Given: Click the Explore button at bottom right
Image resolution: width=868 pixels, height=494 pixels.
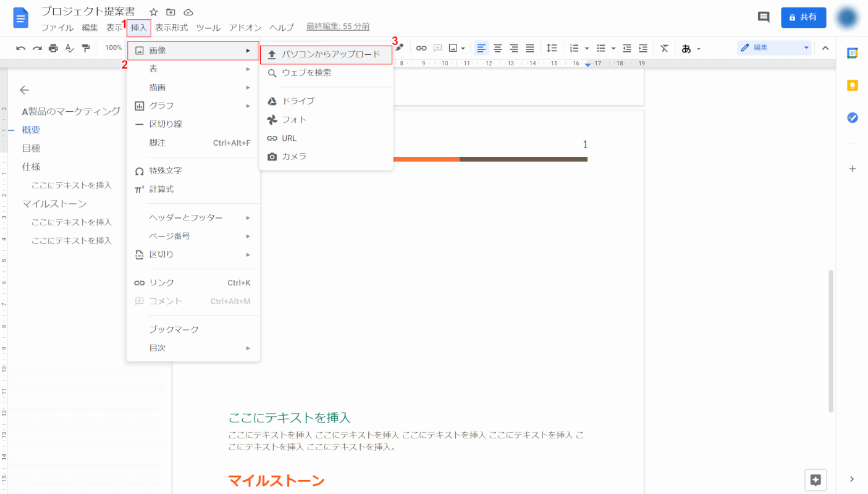Looking at the screenshot, I should [815, 480].
